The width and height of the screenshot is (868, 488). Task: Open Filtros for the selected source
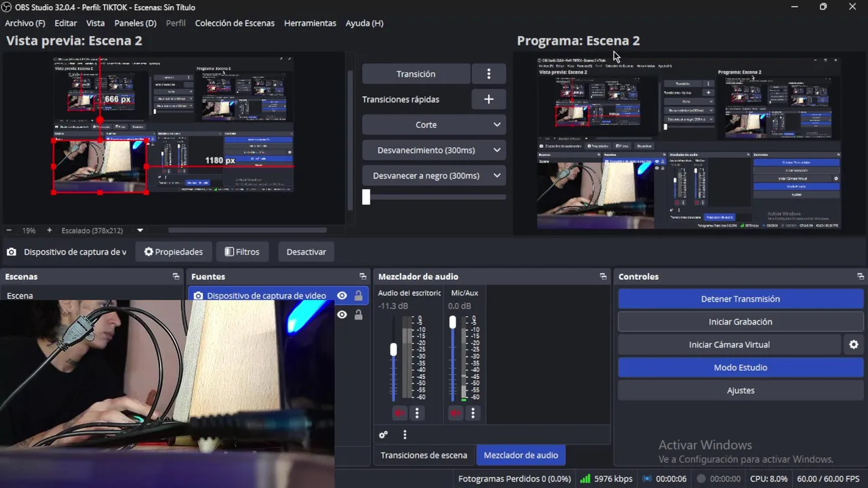pyautogui.click(x=242, y=252)
